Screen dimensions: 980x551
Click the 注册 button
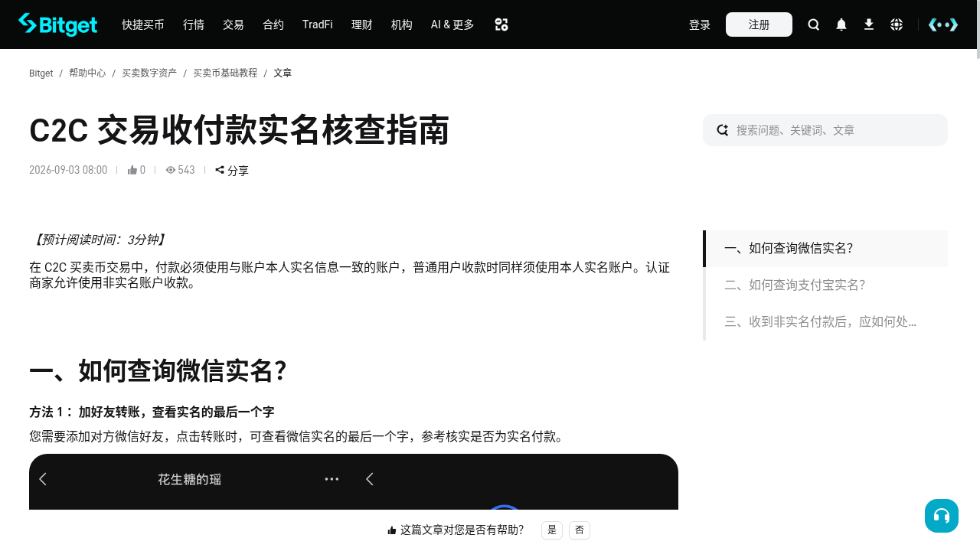pos(759,24)
